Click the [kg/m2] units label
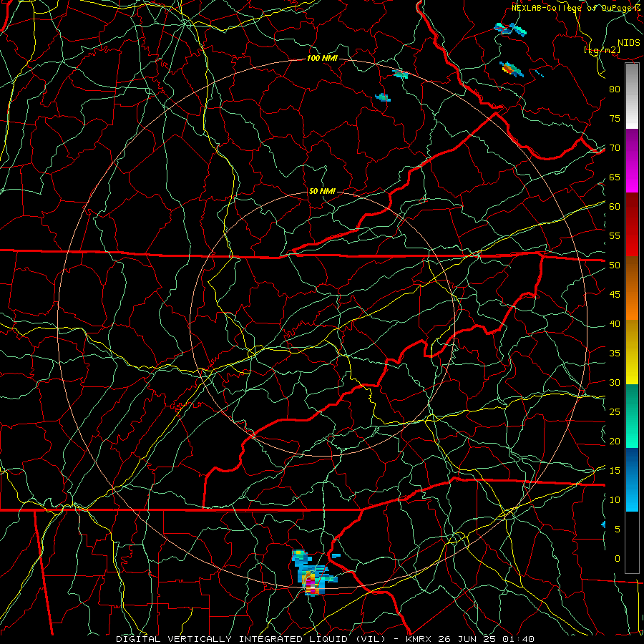Screen dimensions: 644x644 [602, 50]
